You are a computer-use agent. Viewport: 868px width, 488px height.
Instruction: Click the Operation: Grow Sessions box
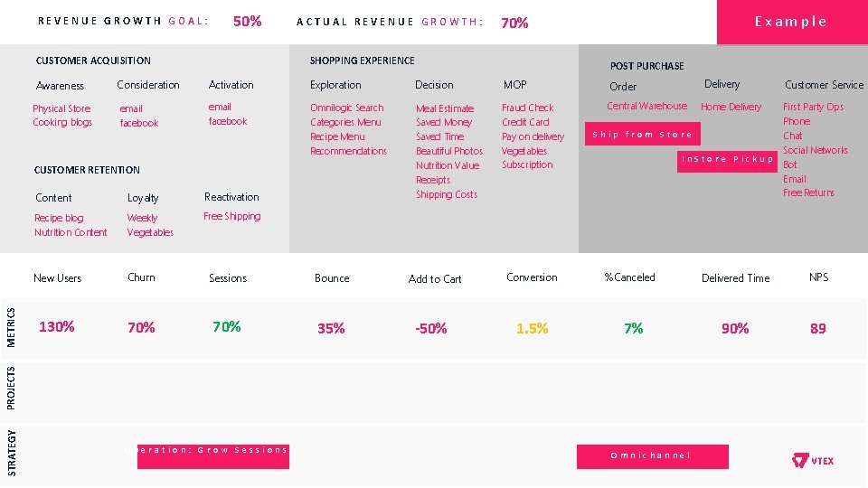[x=213, y=455]
